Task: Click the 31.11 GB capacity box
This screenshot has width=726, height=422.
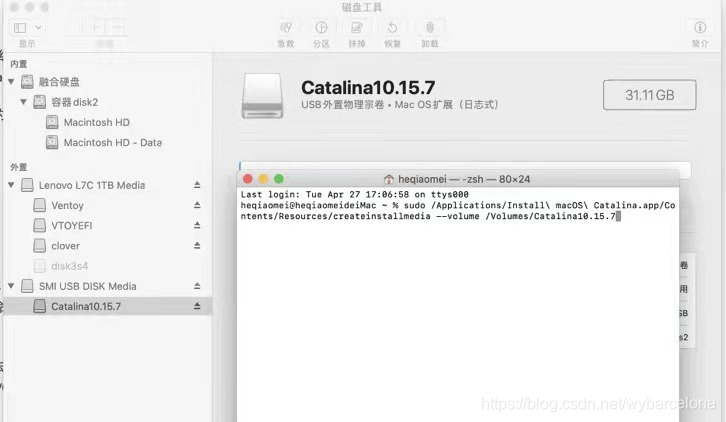Action: click(x=649, y=95)
